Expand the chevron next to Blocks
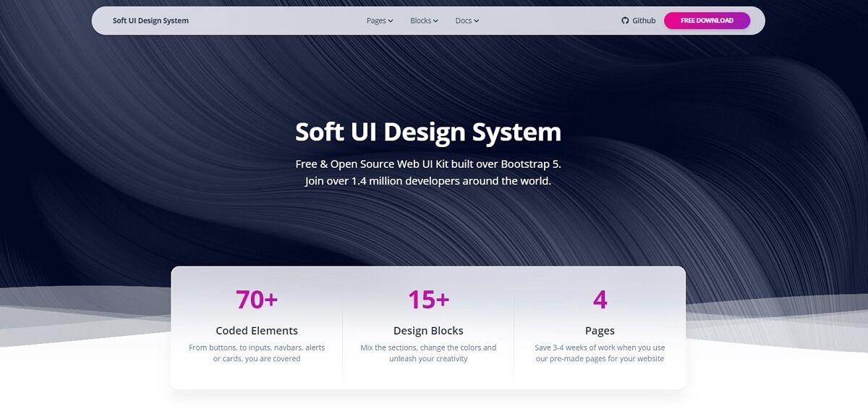The height and width of the screenshot is (409, 868). (x=436, y=21)
